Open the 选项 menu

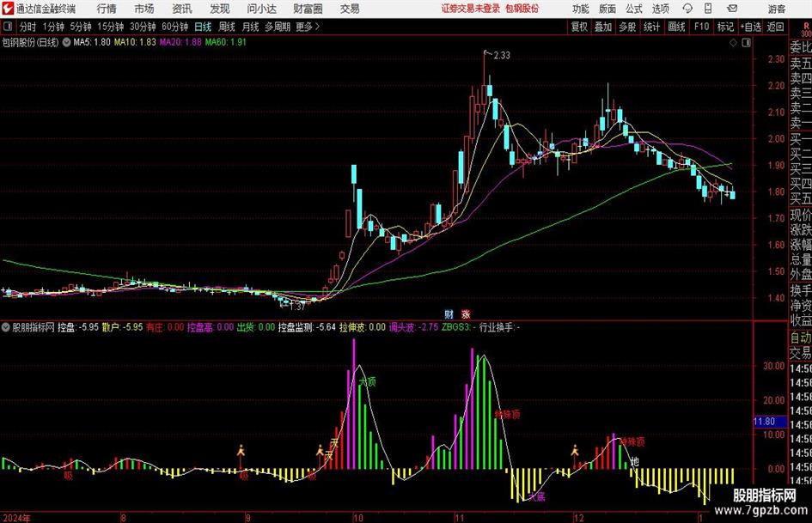(x=661, y=9)
